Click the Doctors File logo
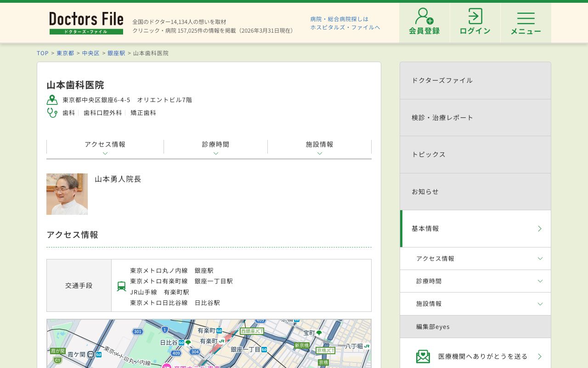The width and height of the screenshot is (588, 368). point(86,23)
